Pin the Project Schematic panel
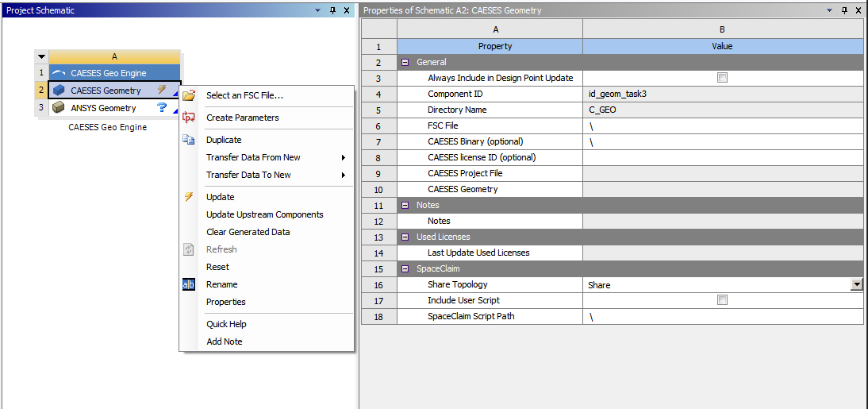This screenshot has height=409, width=868. tap(332, 10)
